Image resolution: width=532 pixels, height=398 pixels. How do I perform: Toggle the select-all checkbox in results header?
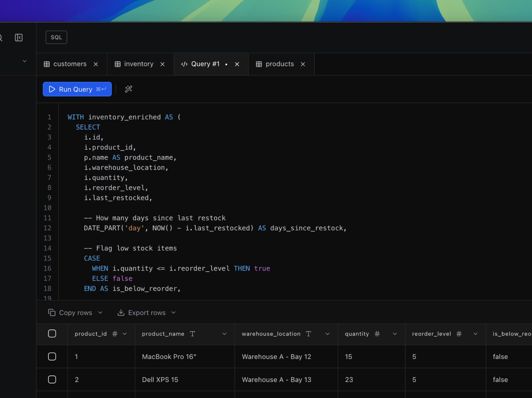coord(52,333)
